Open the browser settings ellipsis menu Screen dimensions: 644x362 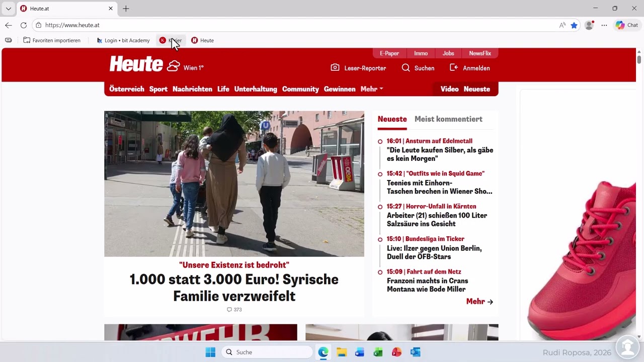(604, 25)
